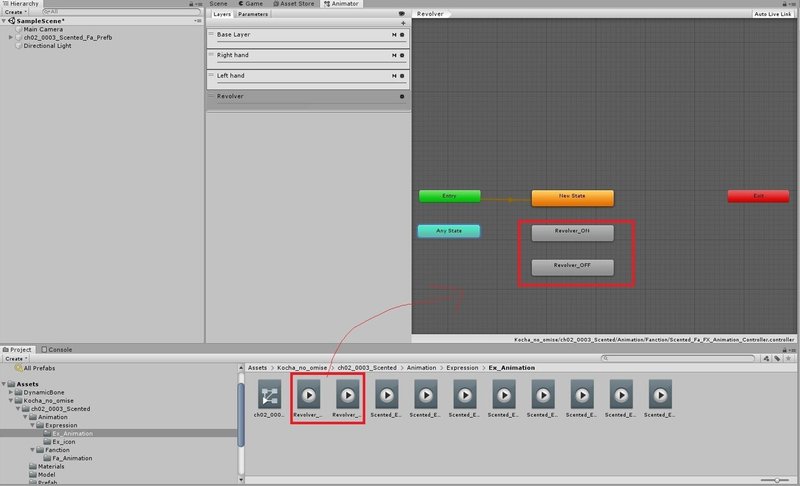
Task: Collapse the Fanction folder
Action: click(33, 450)
